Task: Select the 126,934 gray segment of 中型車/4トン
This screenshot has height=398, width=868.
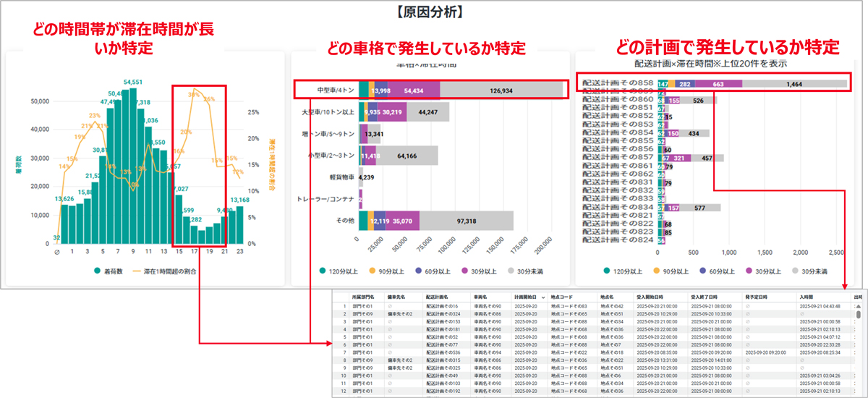Action: pyautogui.click(x=501, y=90)
